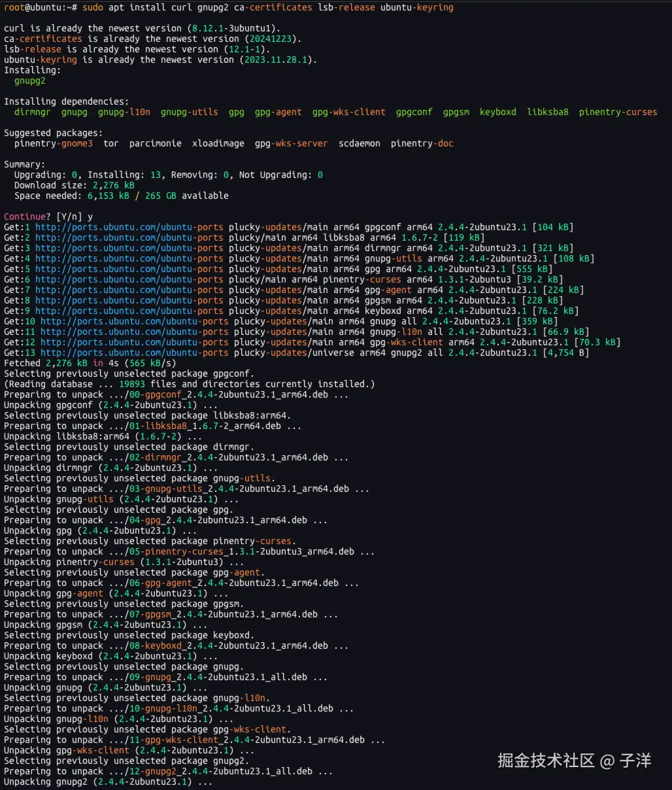Viewport: 672px width, 790px height.
Task: Click 'Unpacking gpgsm' line
Action: click(x=106, y=625)
